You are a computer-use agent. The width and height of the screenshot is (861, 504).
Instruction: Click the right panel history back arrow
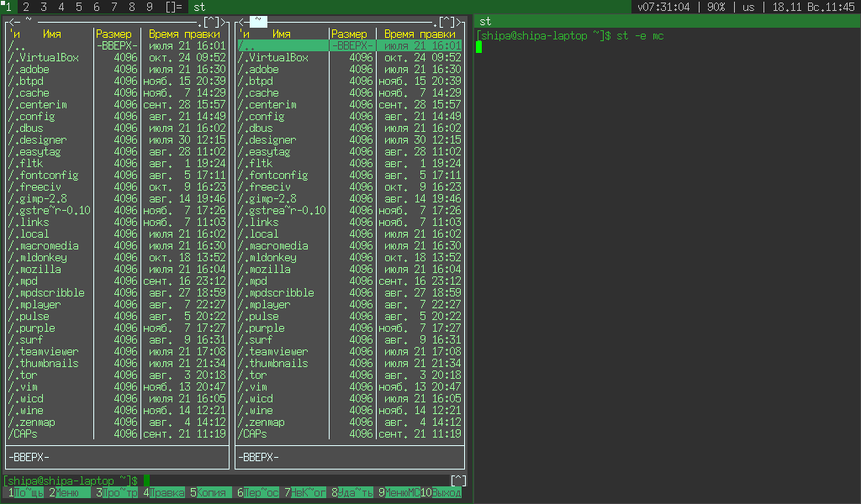point(240,21)
